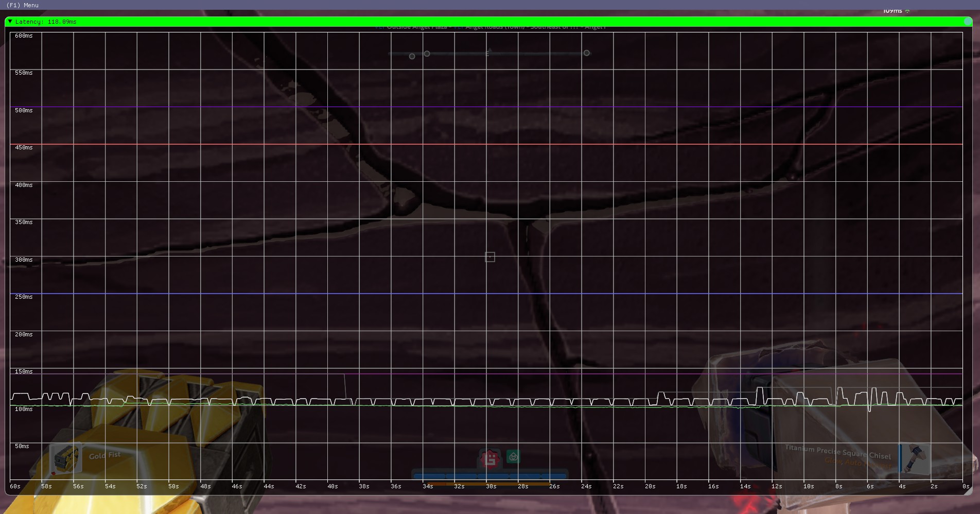Click the 550ms axis label

tap(24, 73)
